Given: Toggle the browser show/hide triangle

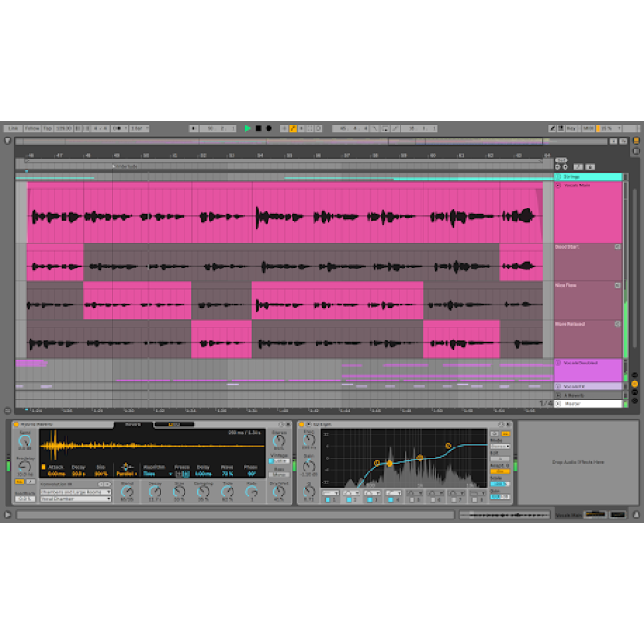Looking at the screenshot, I should [7, 141].
